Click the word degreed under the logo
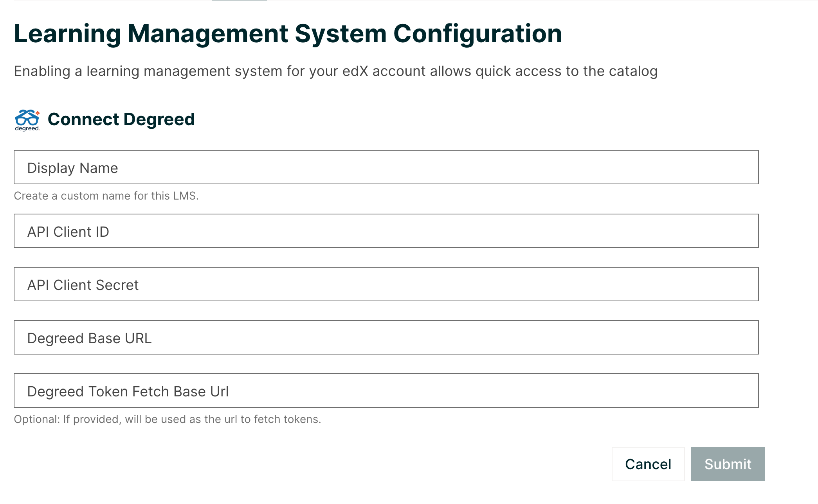The height and width of the screenshot is (504, 818). [27, 128]
